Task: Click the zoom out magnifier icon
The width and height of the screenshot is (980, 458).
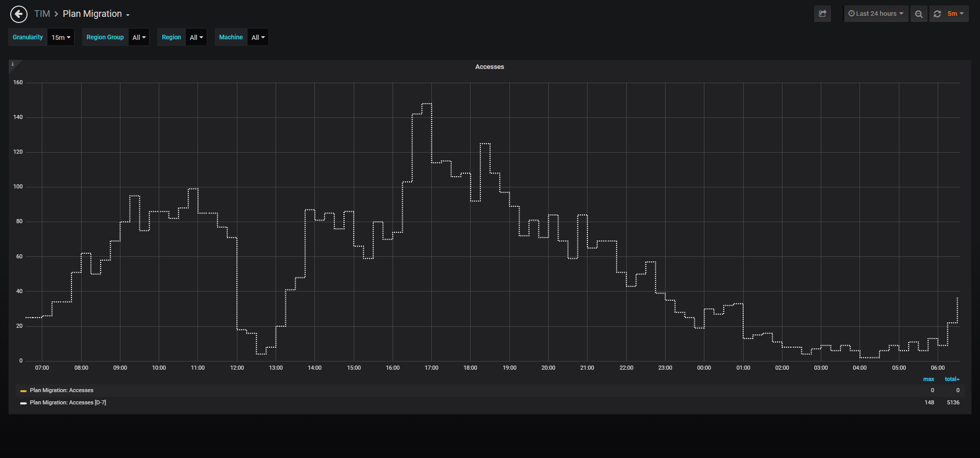Action: [919, 14]
